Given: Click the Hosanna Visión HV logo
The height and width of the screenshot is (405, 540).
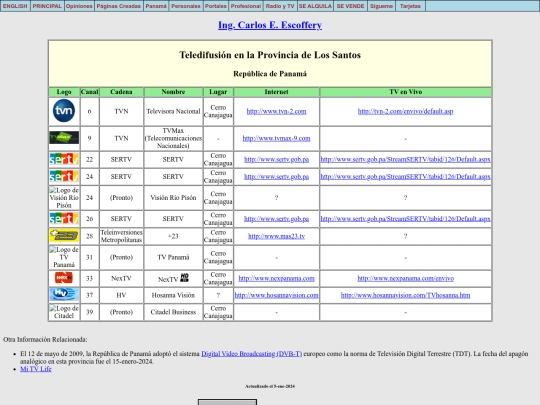Looking at the screenshot, I should pyautogui.click(x=64, y=295).
